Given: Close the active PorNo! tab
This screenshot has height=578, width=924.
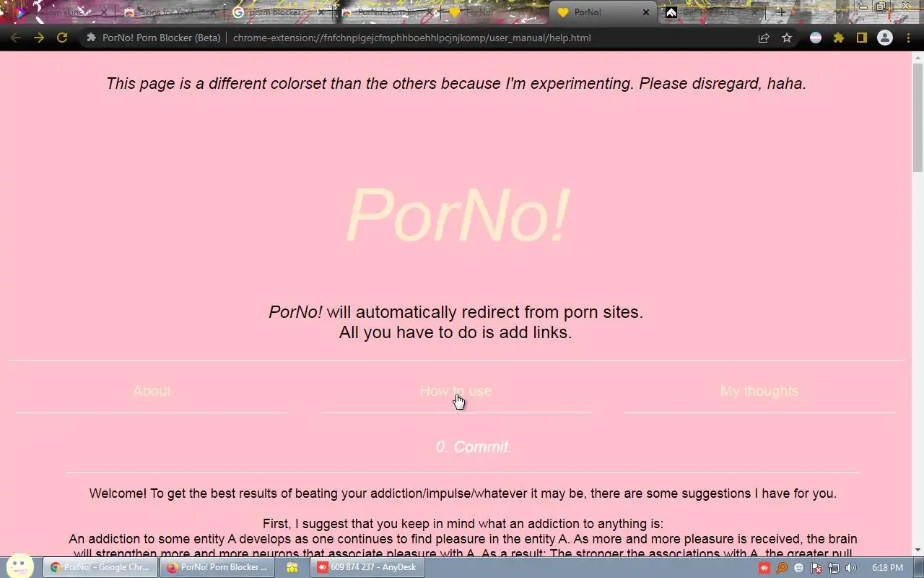Looking at the screenshot, I should [646, 12].
